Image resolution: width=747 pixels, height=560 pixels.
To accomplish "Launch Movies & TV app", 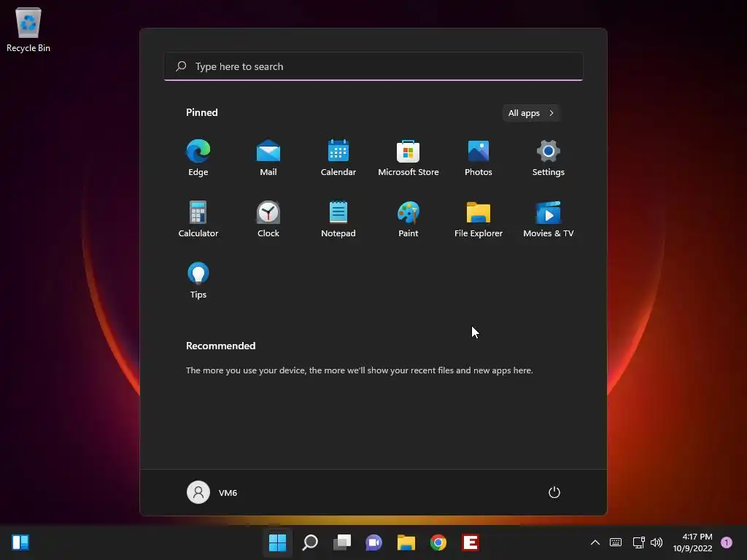I will pyautogui.click(x=549, y=219).
